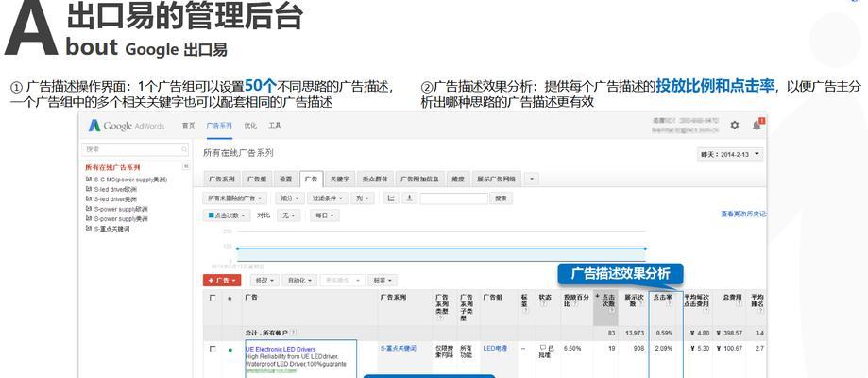Switch to the 广告附加信息 tab
Screen dimensions: 868x378
pyautogui.click(x=419, y=179)
